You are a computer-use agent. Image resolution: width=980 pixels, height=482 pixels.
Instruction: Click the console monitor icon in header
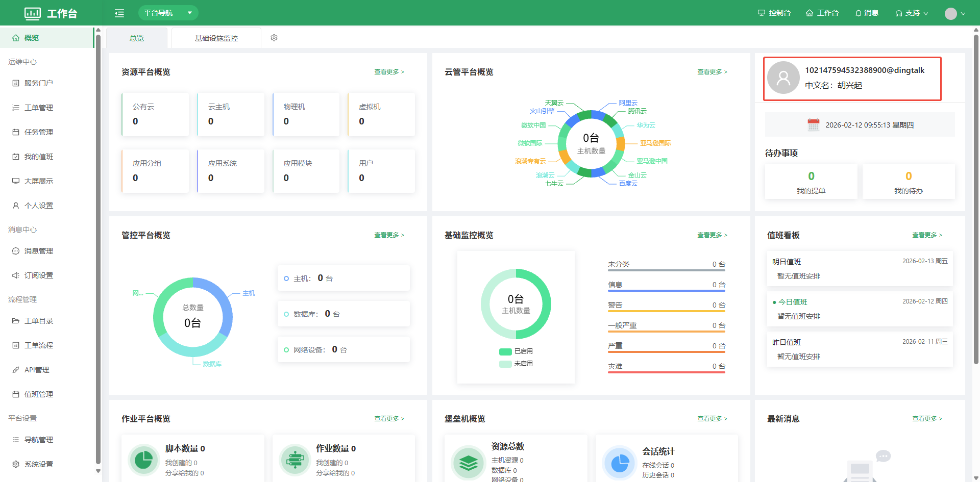(761, 13)
